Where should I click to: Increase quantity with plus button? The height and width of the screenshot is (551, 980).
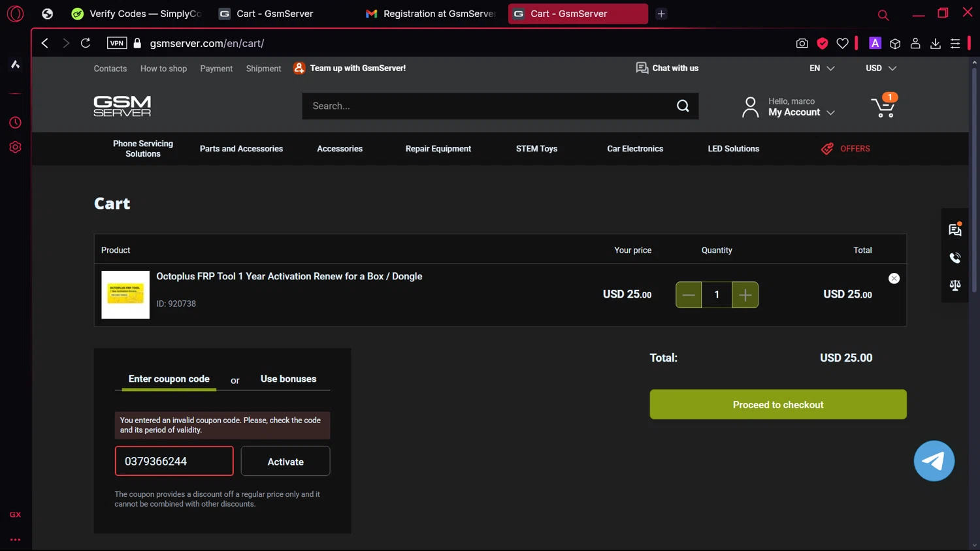(745, 295)
